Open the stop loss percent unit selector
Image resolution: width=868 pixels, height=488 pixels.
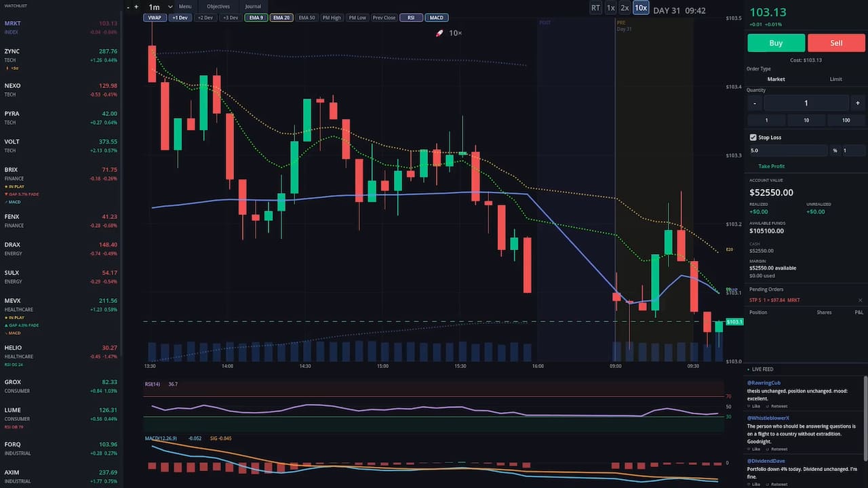pos(835,150)
